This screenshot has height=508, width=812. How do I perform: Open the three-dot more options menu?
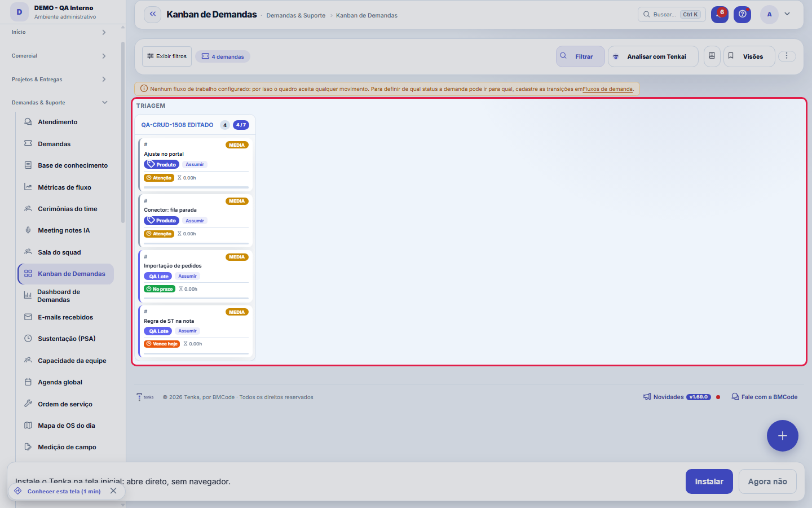(787, 56)
